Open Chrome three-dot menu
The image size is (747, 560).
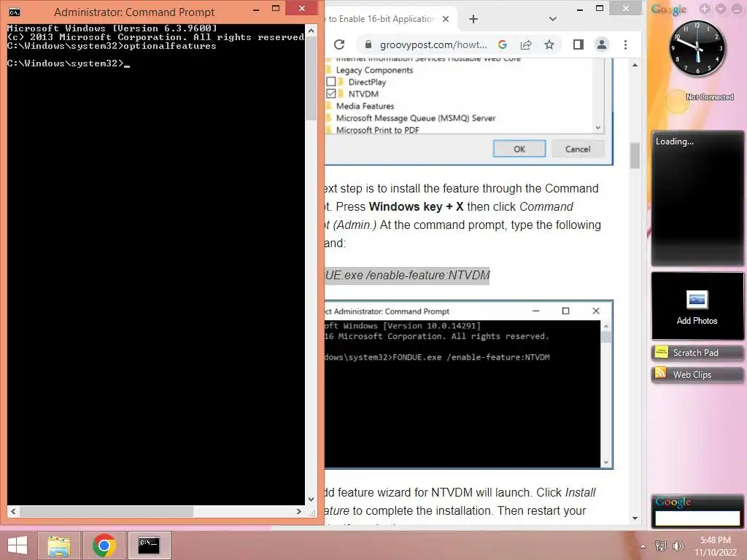click(x=625, y=44)
